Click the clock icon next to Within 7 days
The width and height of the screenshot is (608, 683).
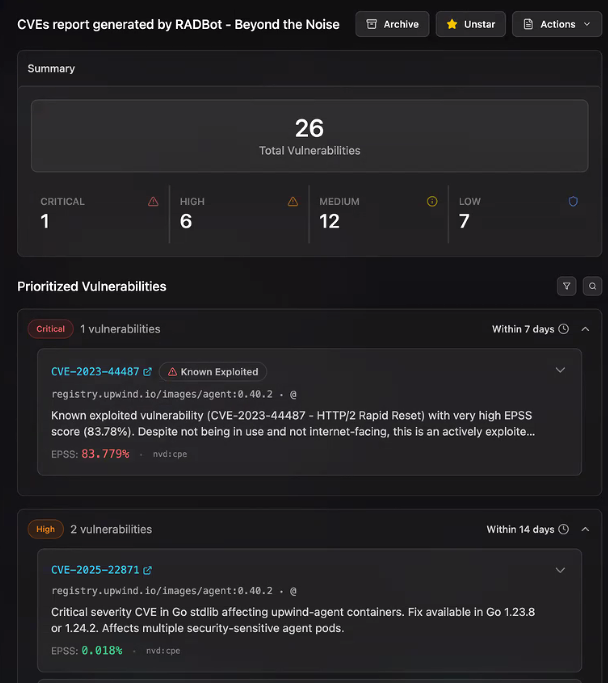(563, 329)
